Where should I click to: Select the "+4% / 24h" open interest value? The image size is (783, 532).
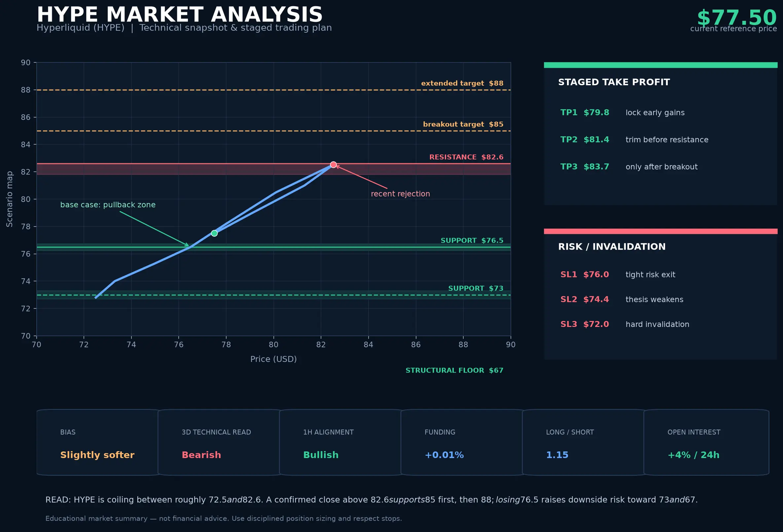694,455
